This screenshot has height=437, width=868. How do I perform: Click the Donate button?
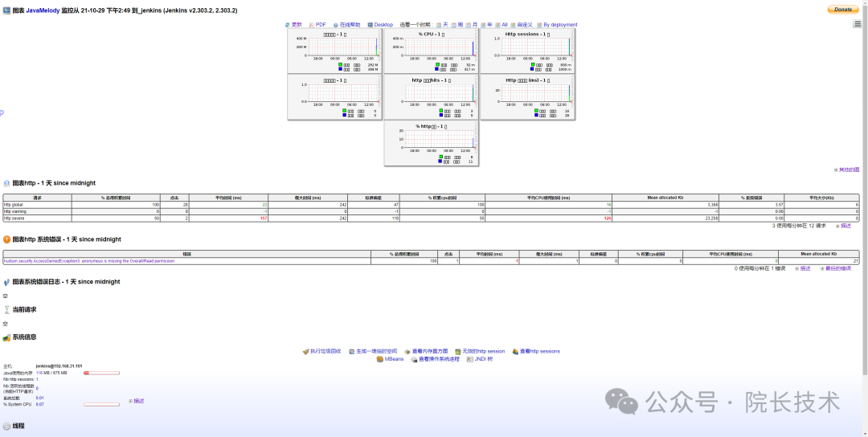click(x=843, y=10)
